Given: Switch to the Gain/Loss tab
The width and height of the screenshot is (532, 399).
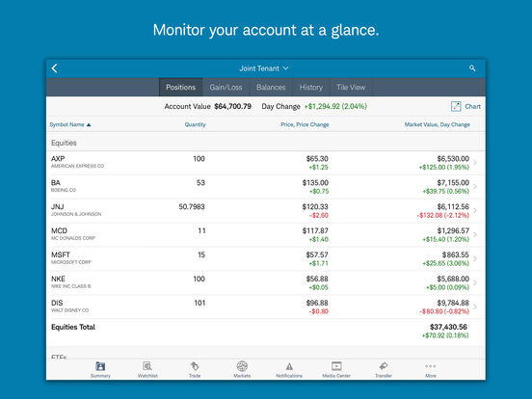Looking at the screenshot, I should coord(226,87).
